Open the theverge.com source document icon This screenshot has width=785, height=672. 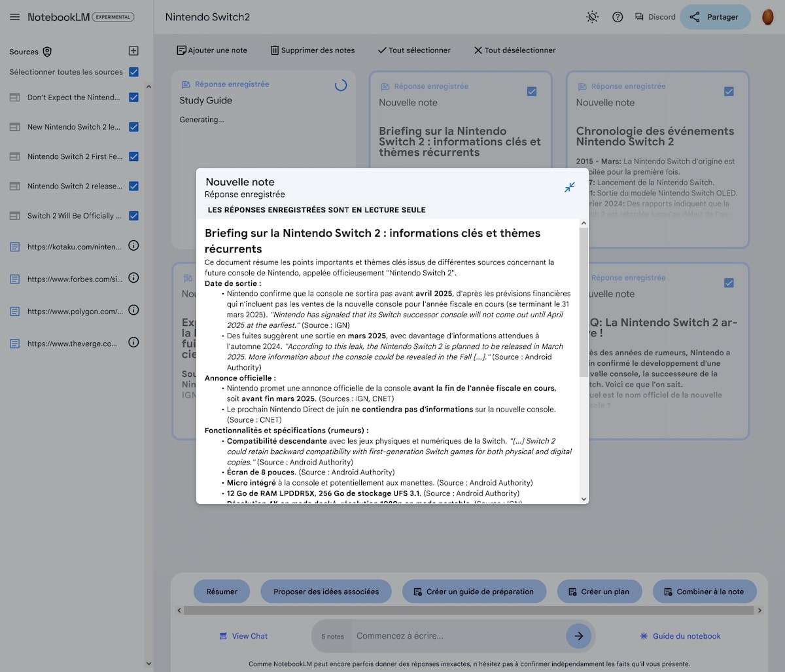pos(14,343)
